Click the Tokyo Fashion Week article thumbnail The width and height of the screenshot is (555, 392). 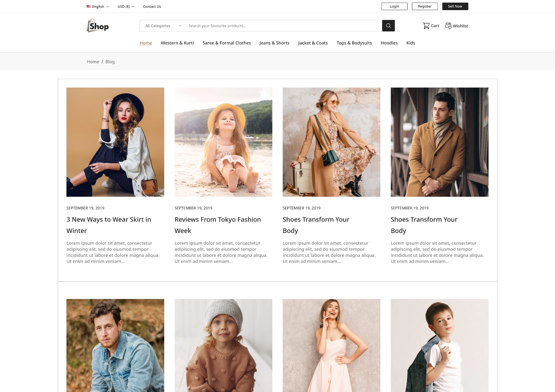click(223, 142)
